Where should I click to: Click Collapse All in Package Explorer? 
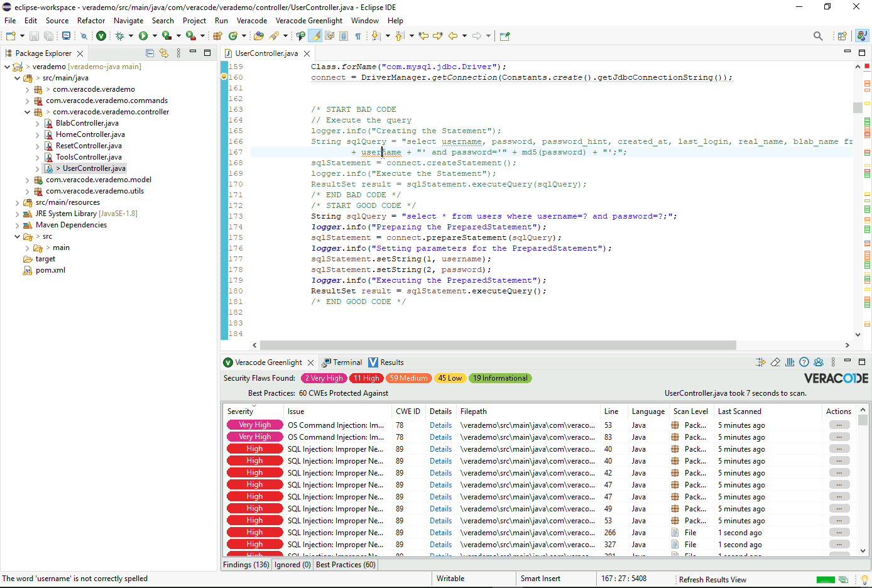(x=150, y=53)
